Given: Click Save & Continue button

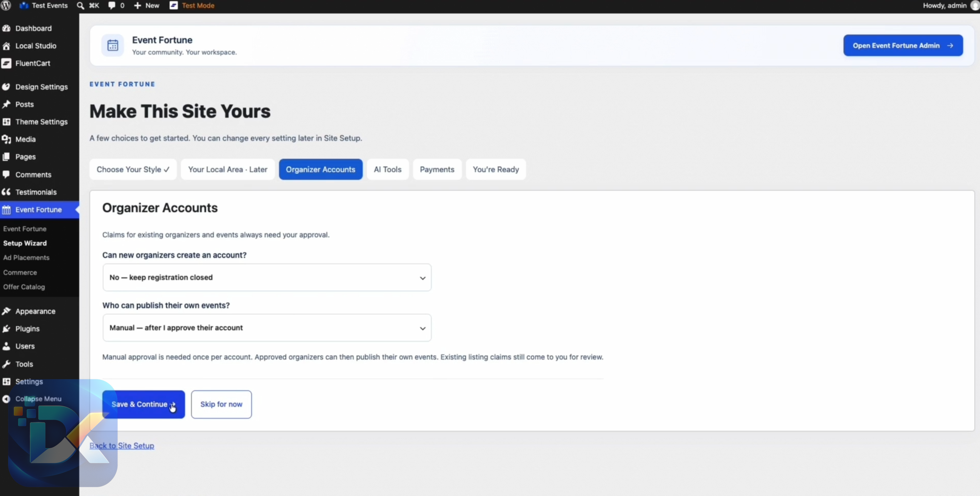Looking at the screenshot, I should click(x=143, y=404).
